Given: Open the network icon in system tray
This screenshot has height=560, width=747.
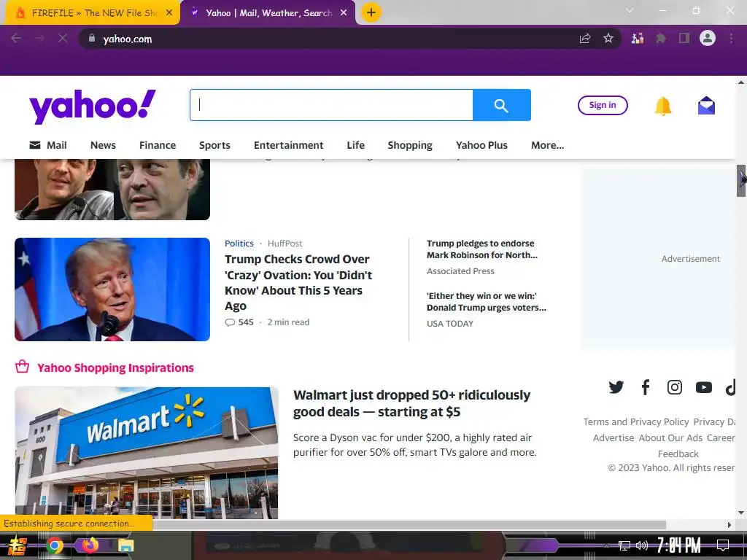Looking at the screenshot, I should [x=624, y=545].
